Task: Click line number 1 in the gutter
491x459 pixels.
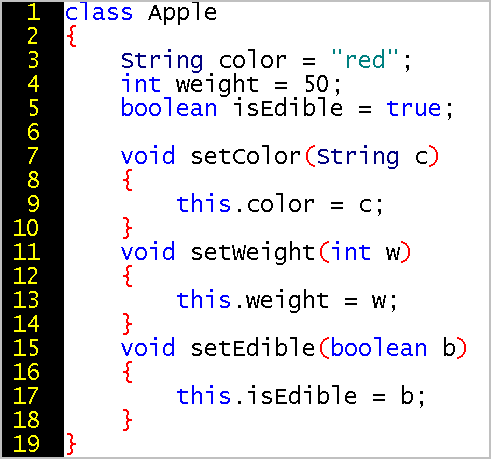Action: click(x=33, y=12)
